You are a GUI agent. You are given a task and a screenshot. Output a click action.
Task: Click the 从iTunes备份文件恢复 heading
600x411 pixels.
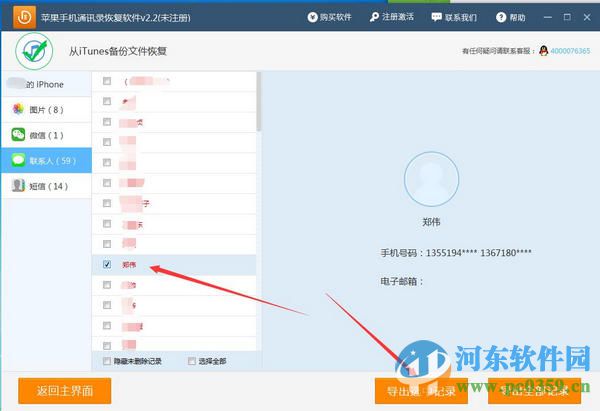pyautogui.click(x=118, y=51)
